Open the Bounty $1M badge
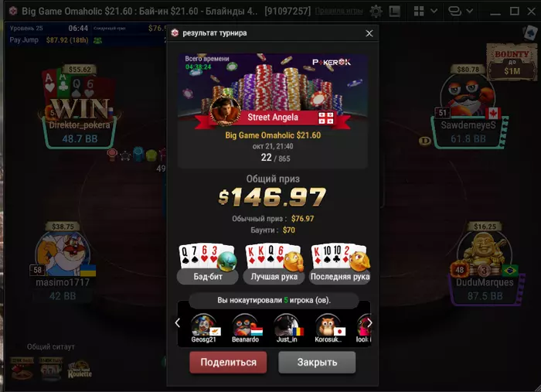The width and height of the screenshot is (541, 392). pyautogui.click(x=512, y=62)
